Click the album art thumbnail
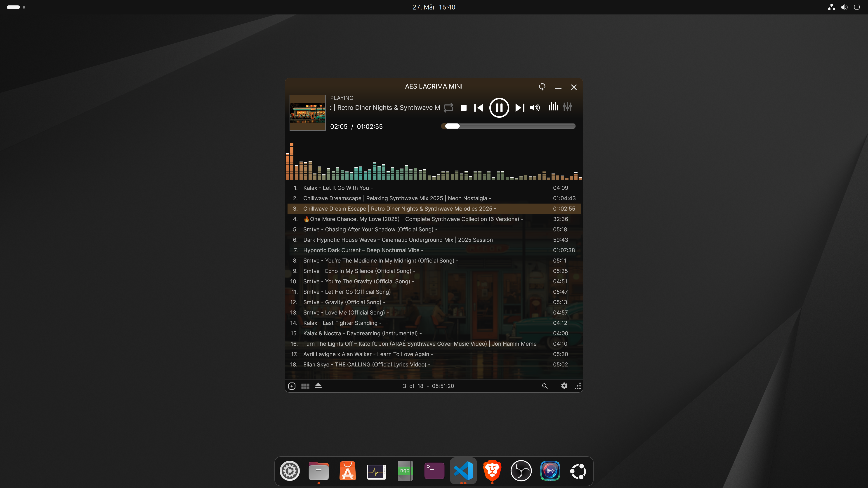 (x=308, y=113)
